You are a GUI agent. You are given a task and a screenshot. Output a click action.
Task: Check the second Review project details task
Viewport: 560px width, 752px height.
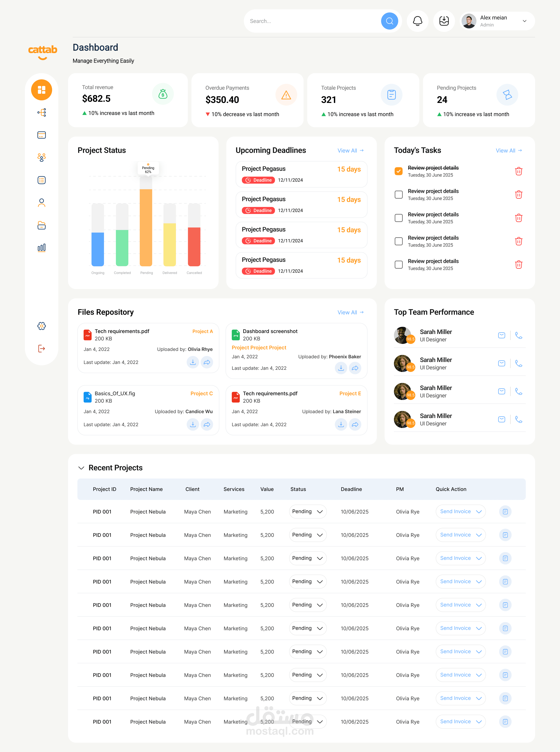click(x=399, y=195)
